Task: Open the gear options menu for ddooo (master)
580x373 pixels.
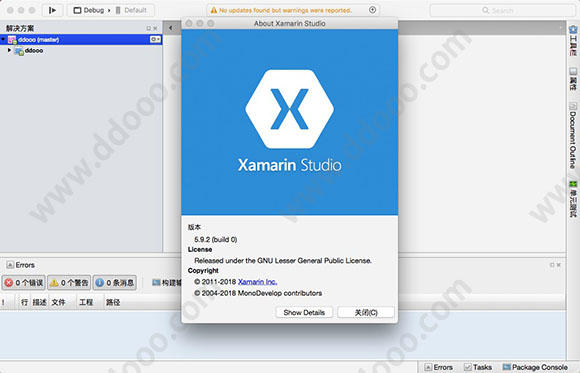Action: coord(155,39)
